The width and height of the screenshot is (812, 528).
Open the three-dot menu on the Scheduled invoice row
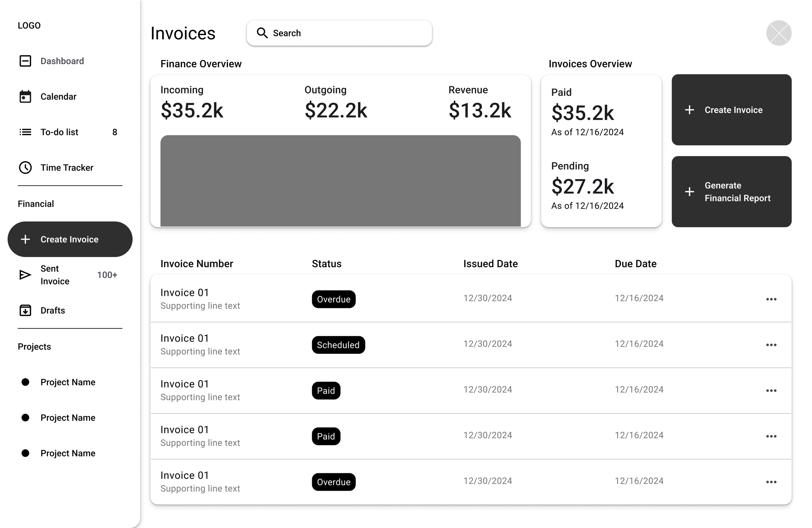click(771, 345)
